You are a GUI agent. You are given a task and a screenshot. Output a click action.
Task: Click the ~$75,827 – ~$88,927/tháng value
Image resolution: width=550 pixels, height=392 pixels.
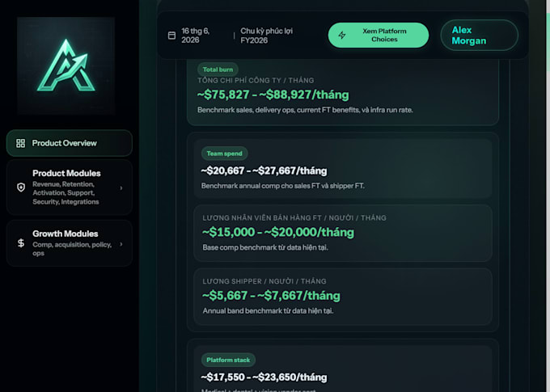pyautogui.click(x=273, y=95)
